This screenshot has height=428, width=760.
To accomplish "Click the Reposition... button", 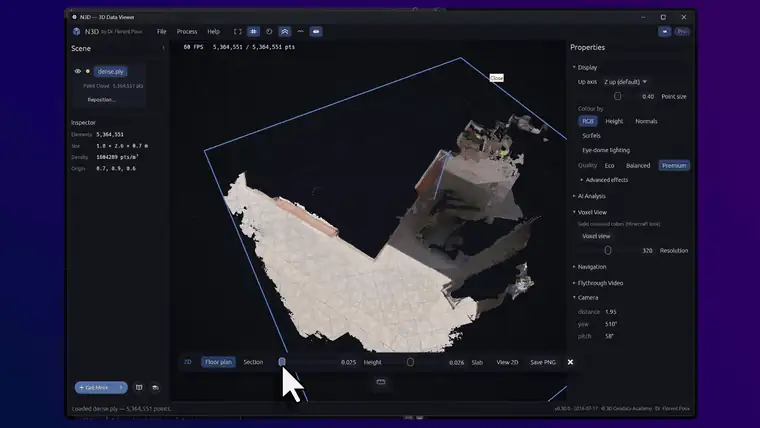I will [102, 99].
